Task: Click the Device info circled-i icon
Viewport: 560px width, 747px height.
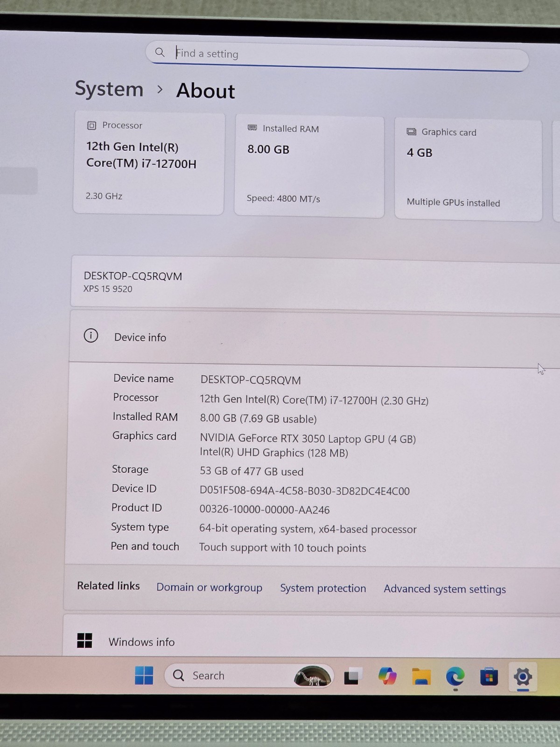Action: pos(91,335)
